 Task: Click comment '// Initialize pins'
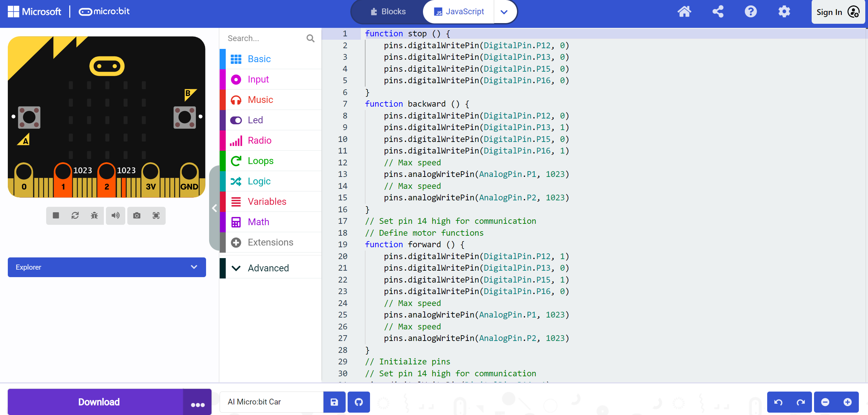point(408,362)
